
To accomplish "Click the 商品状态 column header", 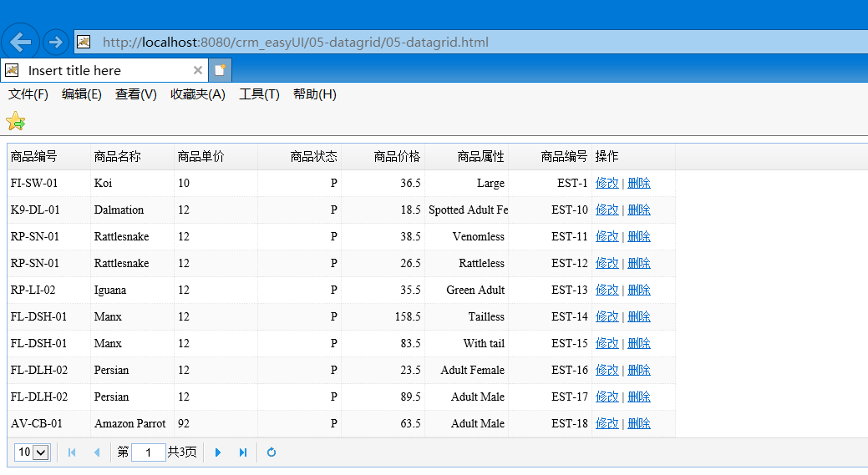I will pyautogui.click(x=299, y=156).
